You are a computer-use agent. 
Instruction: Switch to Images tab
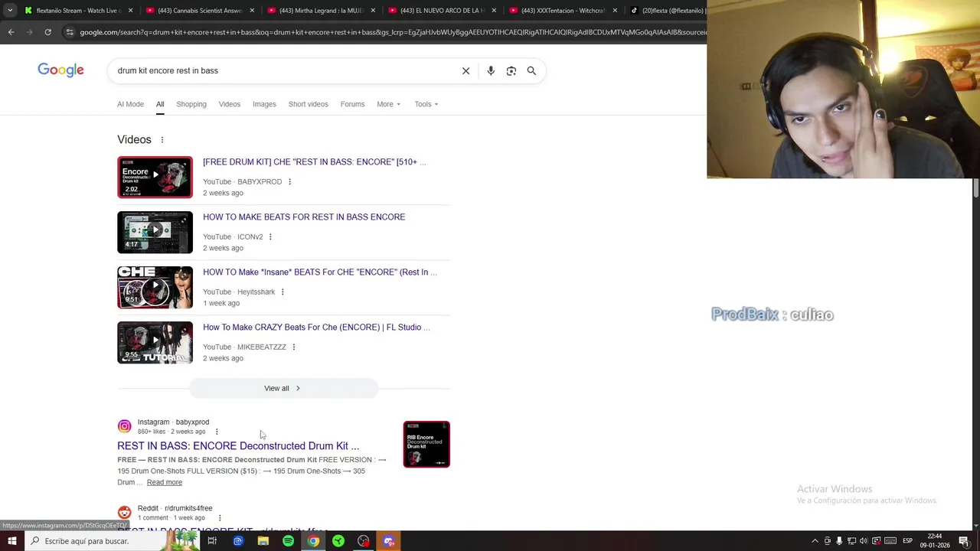click(x=264, y=104)
